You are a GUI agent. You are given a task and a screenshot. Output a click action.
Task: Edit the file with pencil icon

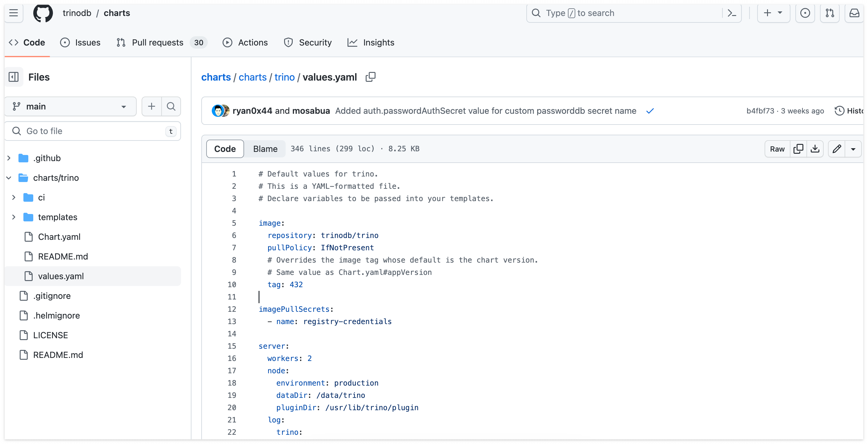pyautogui.click(x=837, y=149)
